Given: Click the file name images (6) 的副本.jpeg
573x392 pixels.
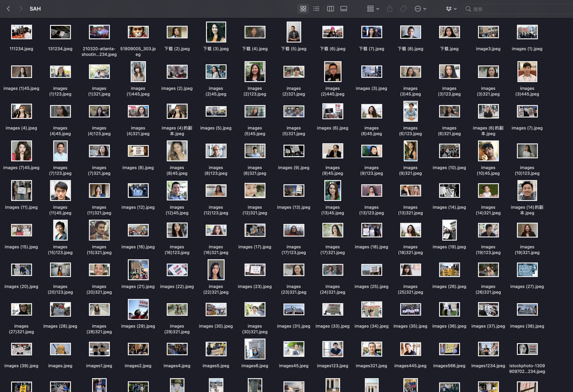Looking at the screenshot, I should pos(488,131).
